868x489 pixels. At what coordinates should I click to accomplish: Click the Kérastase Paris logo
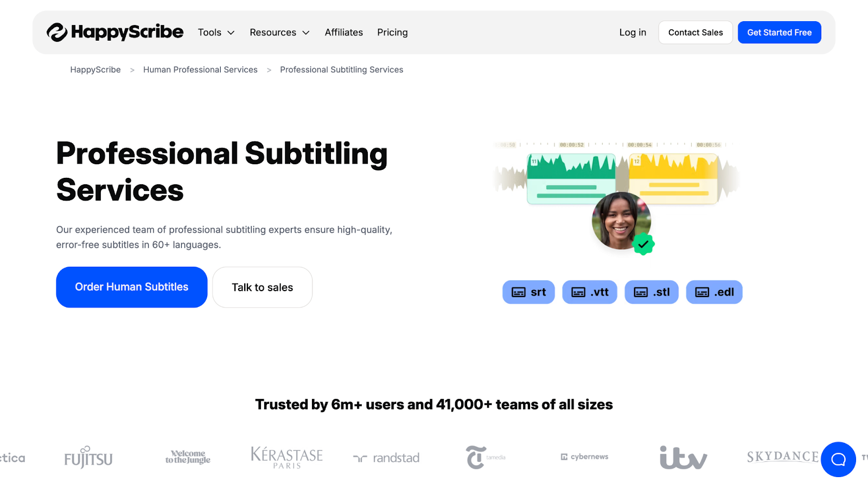click(x=286, y=457)
